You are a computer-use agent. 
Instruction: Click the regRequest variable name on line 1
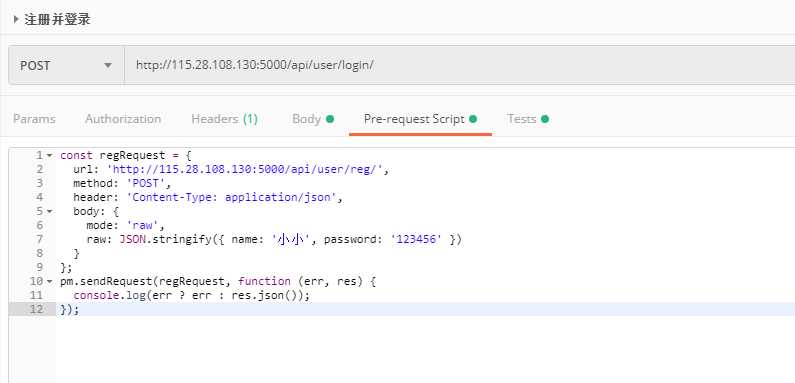click(133, 155)
